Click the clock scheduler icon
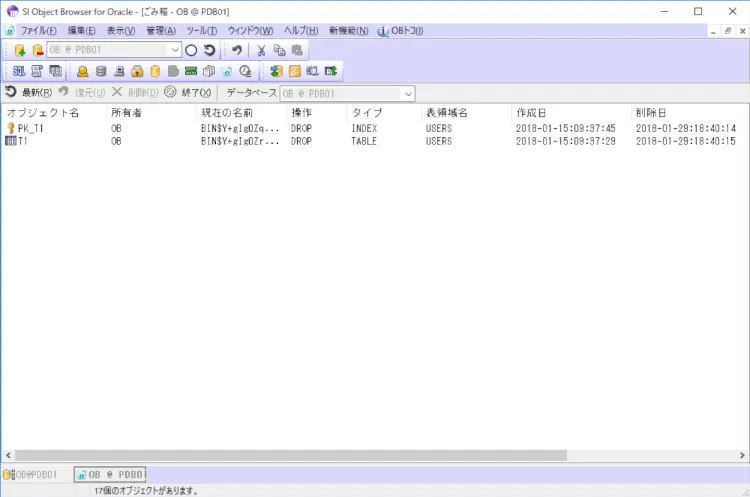The height and width of the screenshot is (497, 750). coord(245,71)
